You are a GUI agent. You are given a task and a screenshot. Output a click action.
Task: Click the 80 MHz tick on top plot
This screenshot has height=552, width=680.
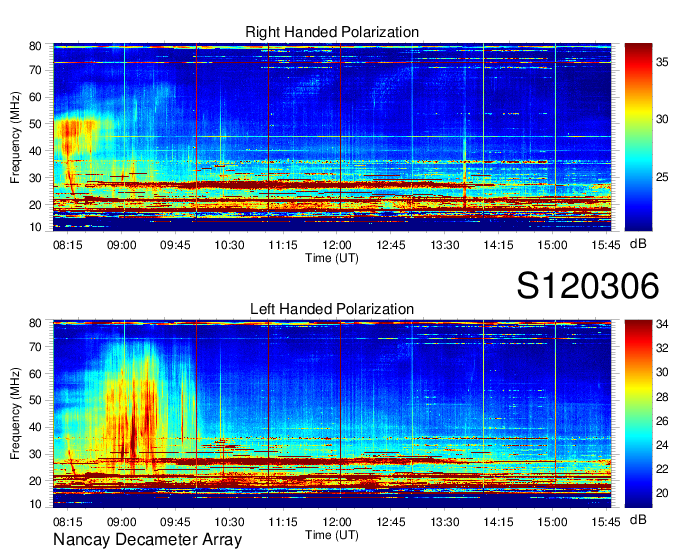[35, 46]
